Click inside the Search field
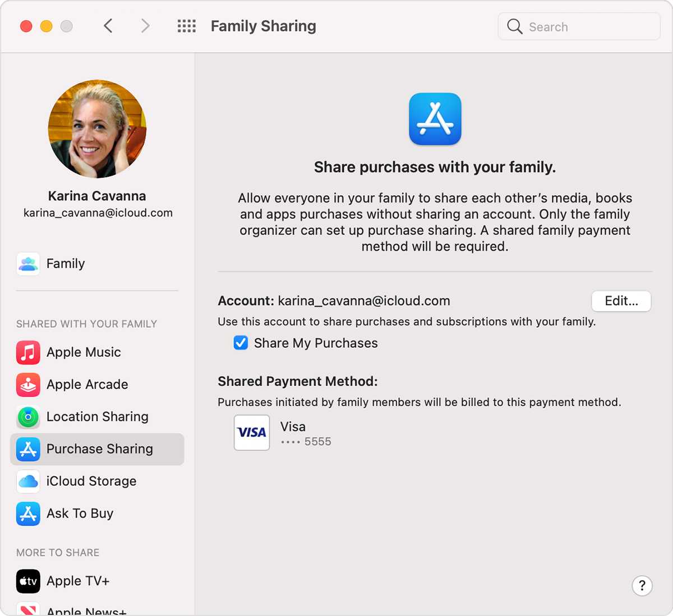 579,26
